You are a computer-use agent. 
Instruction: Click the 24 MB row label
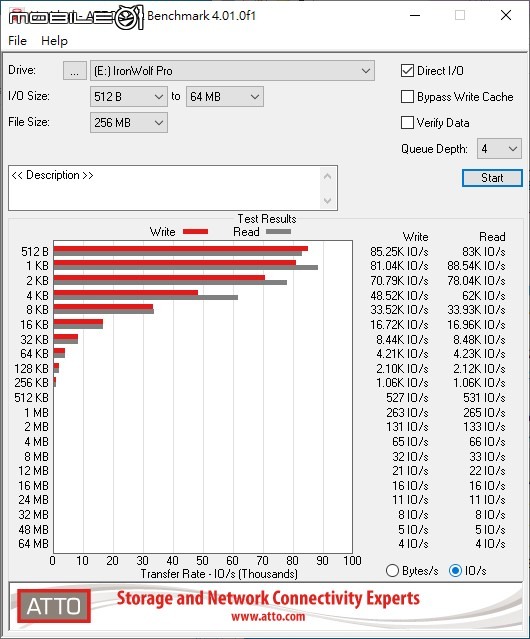point(33,500)
